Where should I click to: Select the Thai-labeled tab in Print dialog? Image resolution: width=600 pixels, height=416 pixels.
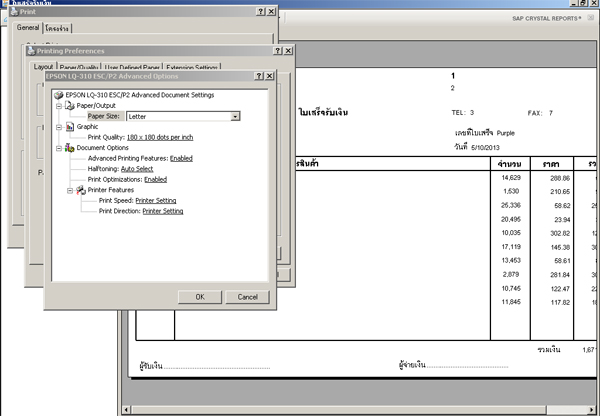[57, 28]
